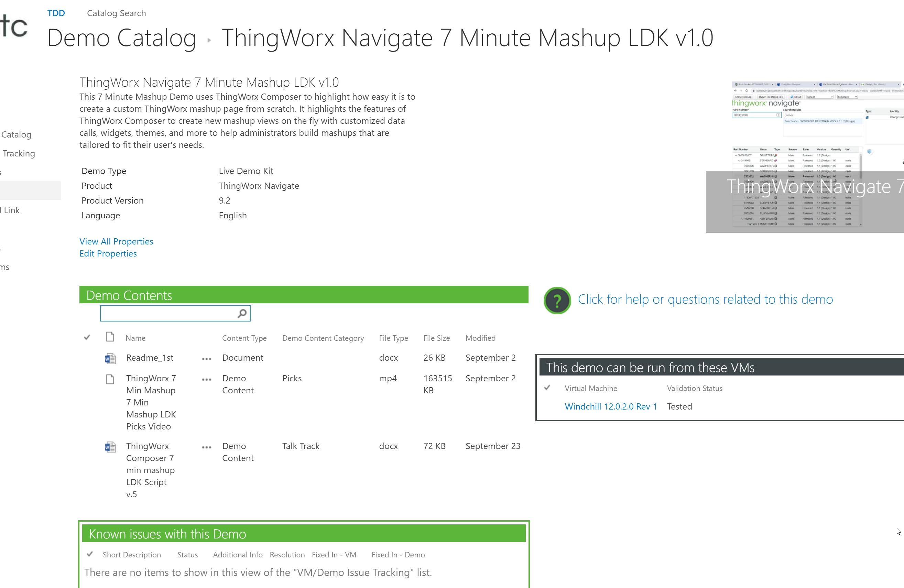Click the PTC logo at top left
Screen dimensions: 904x588
14,26
